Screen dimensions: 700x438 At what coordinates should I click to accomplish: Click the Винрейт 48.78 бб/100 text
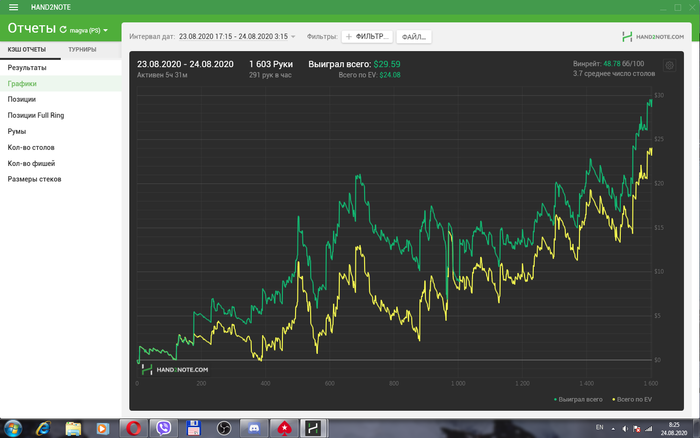click(608, 64)
